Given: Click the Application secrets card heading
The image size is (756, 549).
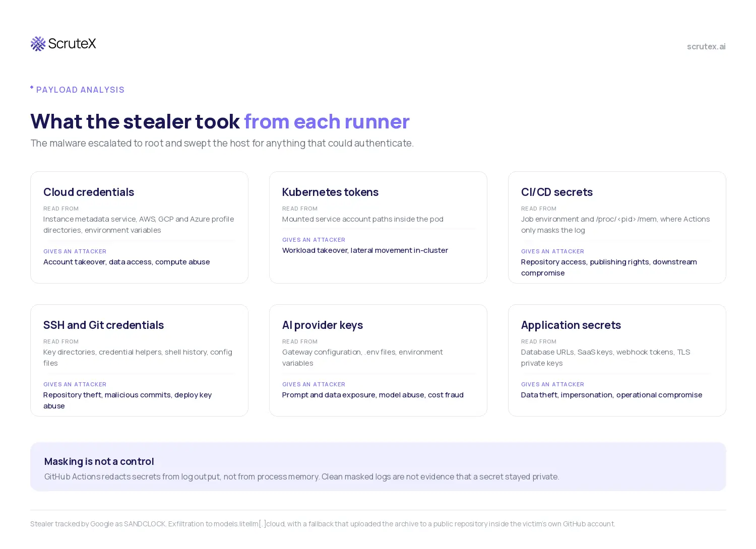Looking at the screenshot, I should (571, 325).
